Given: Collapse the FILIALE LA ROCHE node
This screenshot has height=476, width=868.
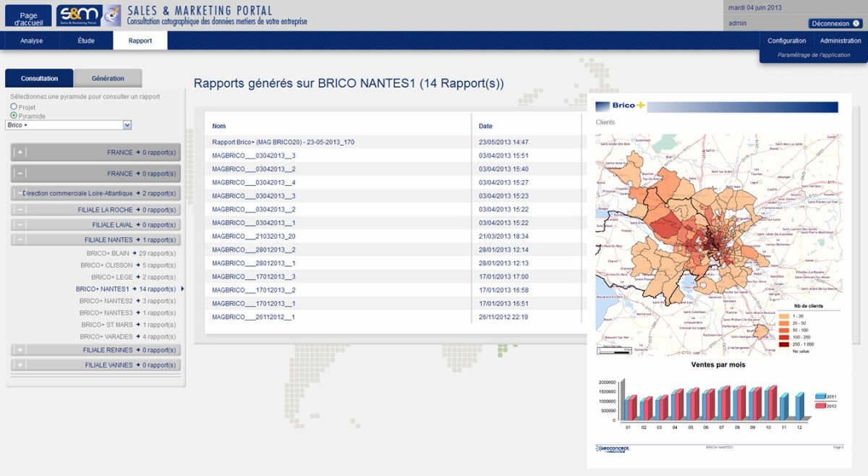Looking at the screenshot, I should pyautogui.click(x=20, y=210).
